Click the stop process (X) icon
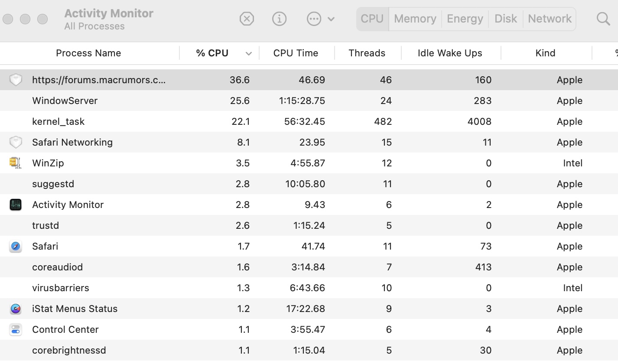Viewport: 618px width, 364px height. click(247, 19)
